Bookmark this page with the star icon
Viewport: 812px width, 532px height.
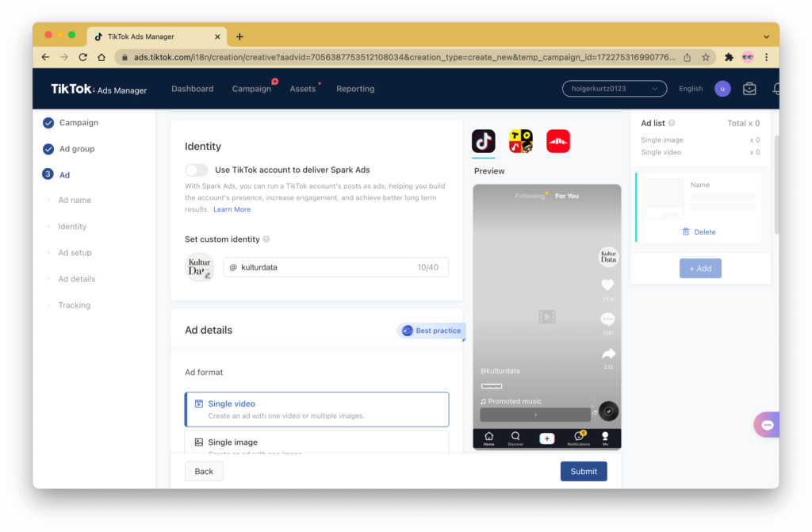tap(705, 57)
